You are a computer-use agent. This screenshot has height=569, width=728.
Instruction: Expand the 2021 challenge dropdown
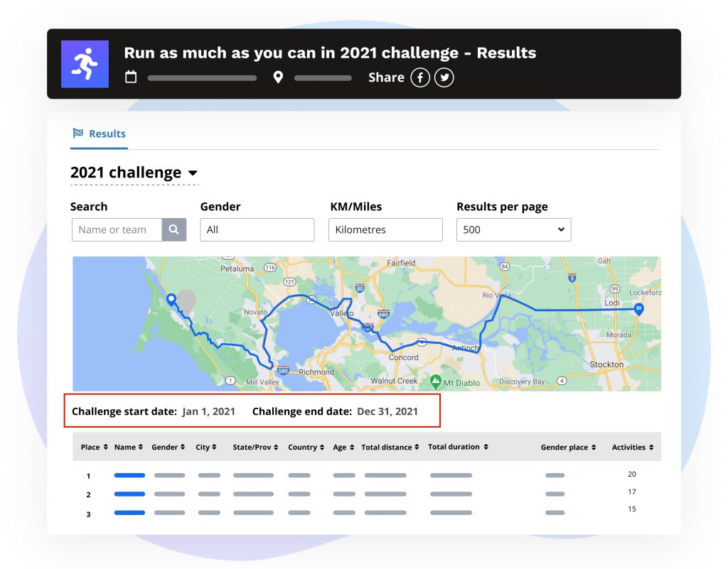(193, 173)
